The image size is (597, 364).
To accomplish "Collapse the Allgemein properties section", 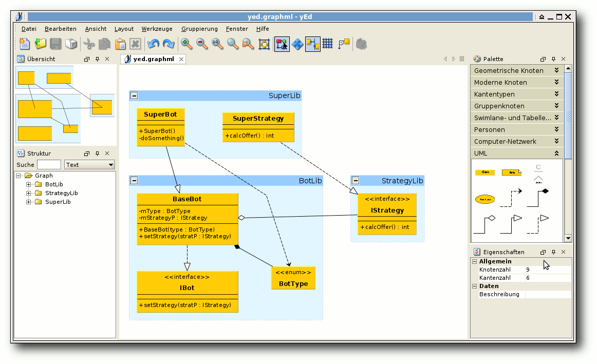I will pyautogui.click(x=475, y=262).
